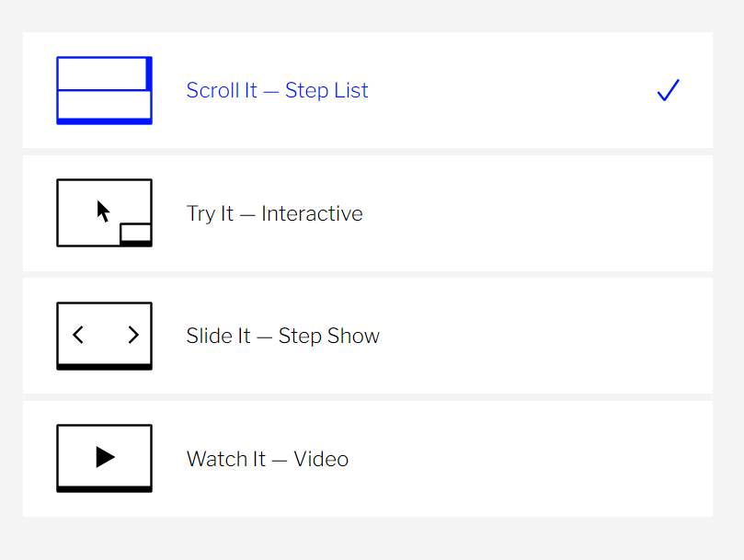Viewport: 744px width, 560px height.
Task: Click the Scroll It — Step List link
Action: point(277,89)
